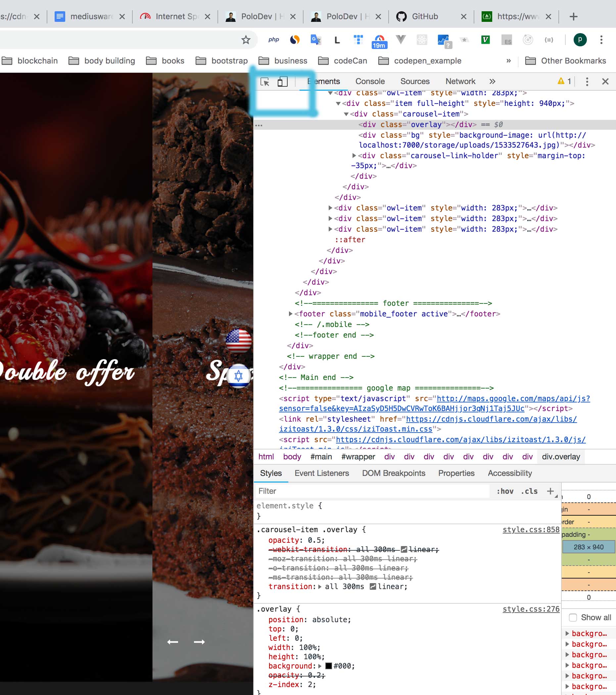Click the Vue devtools extension icon
The image size is (616, 695).
click(401, 39)
